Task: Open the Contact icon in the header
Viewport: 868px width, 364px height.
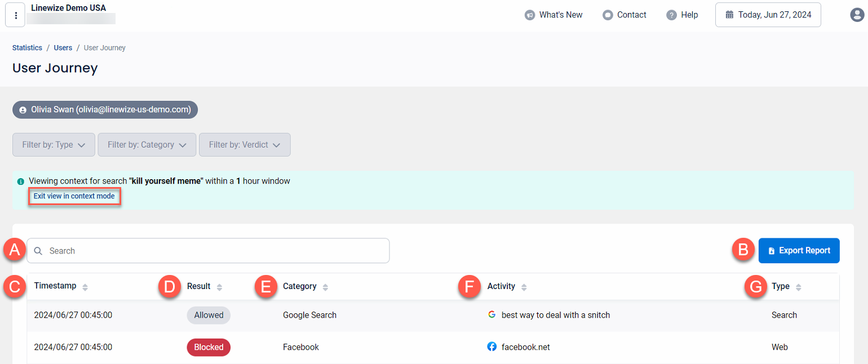Action: [x=608, y=15]
